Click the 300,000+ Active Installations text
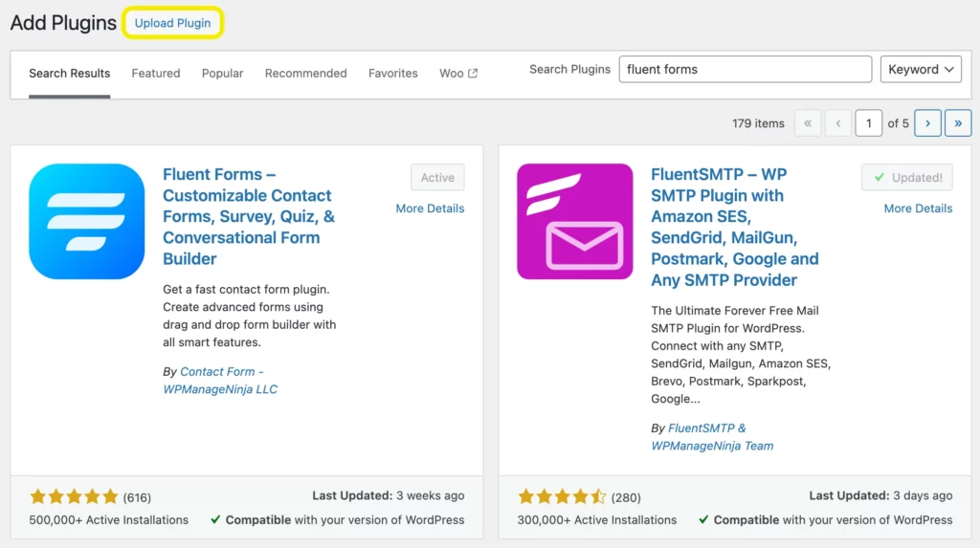This screenshot has height=548, width=980. pyautogui.click(x=597, y=520)
